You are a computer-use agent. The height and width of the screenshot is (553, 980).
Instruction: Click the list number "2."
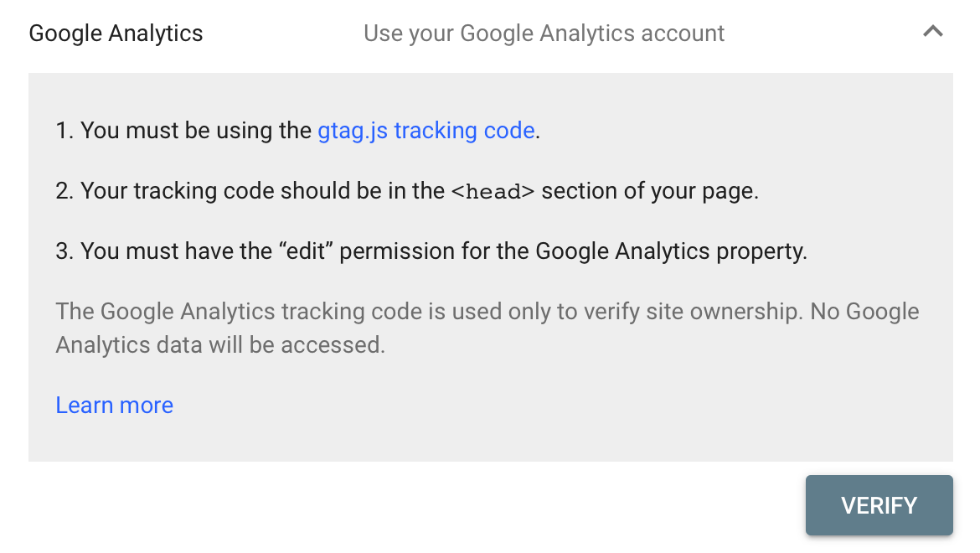click(x=64, y=191)
